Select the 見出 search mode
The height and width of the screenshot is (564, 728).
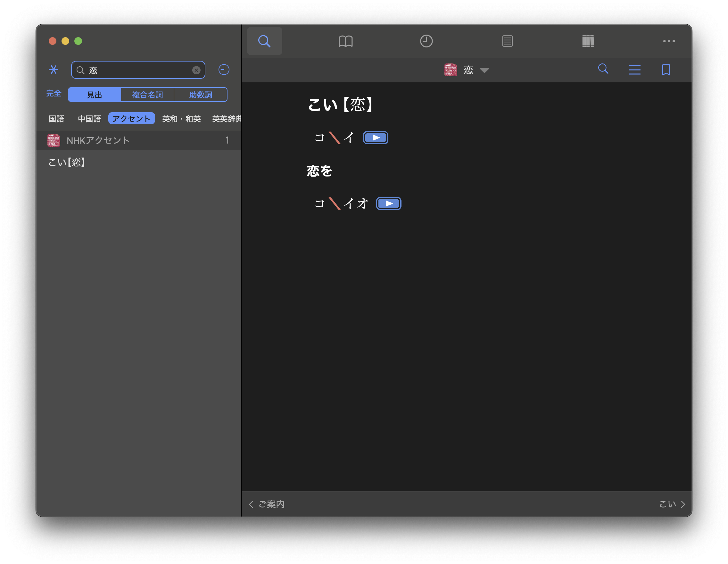point(94,95)
